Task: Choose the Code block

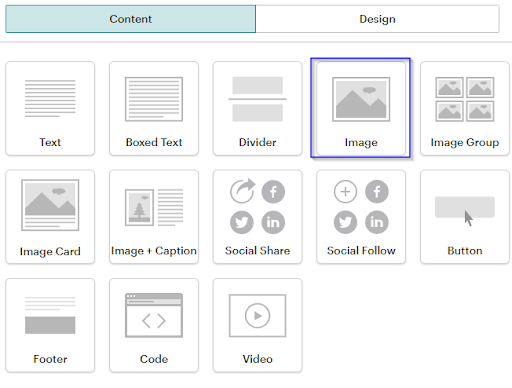Action: 154,326
